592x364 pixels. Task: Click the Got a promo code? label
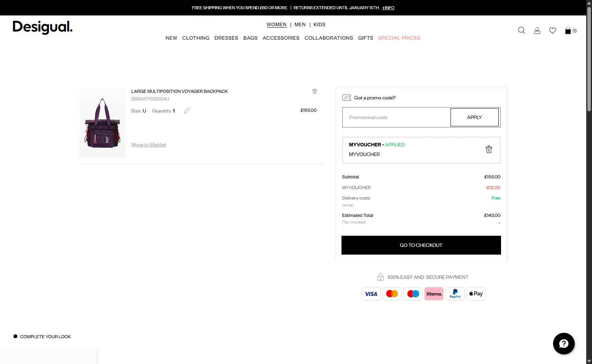375,98
